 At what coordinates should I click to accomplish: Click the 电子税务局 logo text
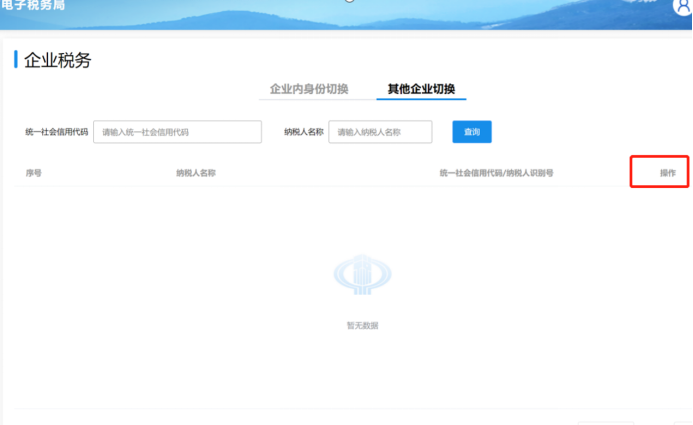[33, 5]
